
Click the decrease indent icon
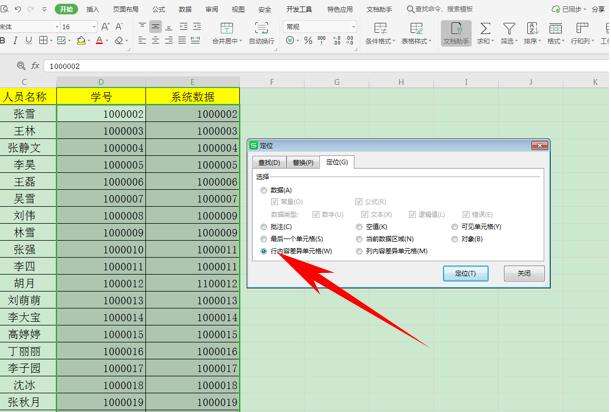click(x=183, y=27)
